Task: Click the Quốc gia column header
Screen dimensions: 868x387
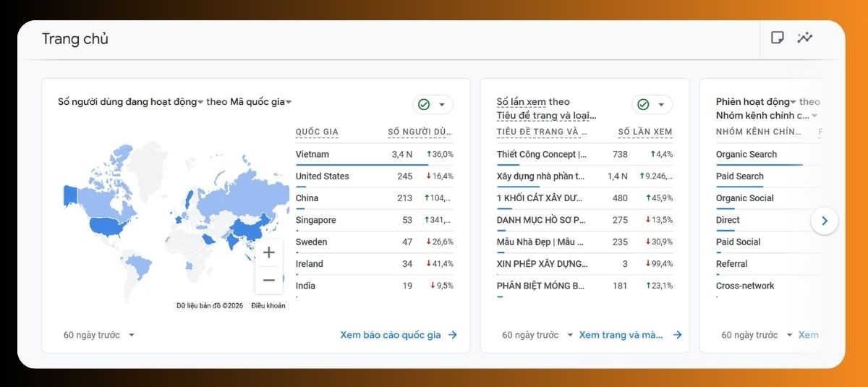Action: coord(317,132)
